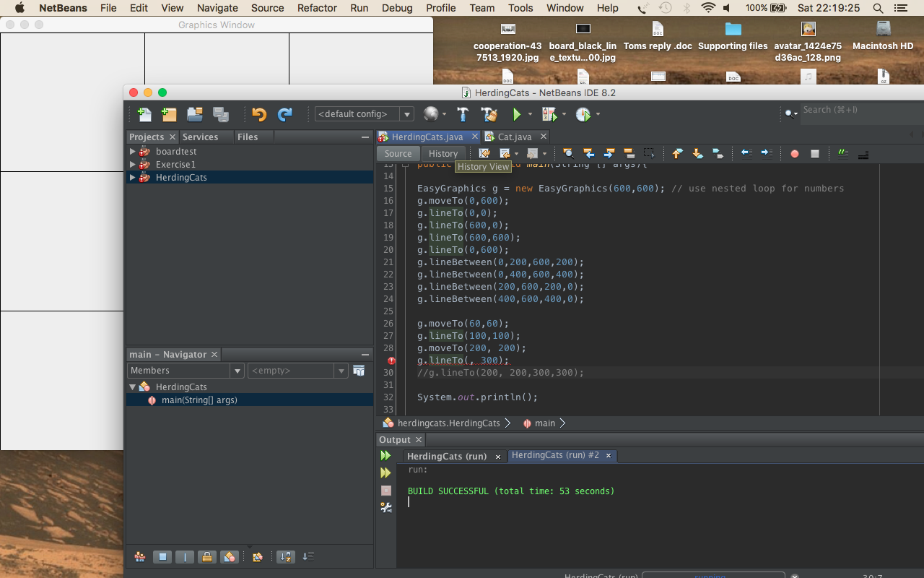Image resolution: width=924 pixels, height=578 pixels.
Task: Toggle Show Non-Public Members lock filter
Action: tap(207, 557)
